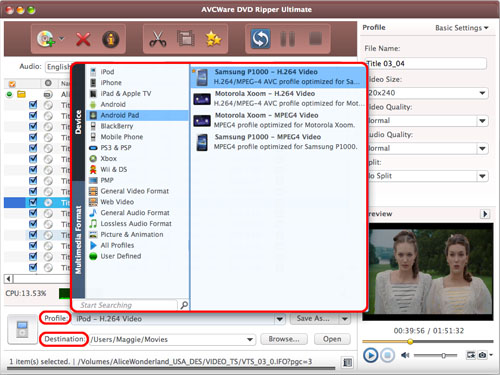
Task: Choose BlackBerry category
Action: pos(137,126)
